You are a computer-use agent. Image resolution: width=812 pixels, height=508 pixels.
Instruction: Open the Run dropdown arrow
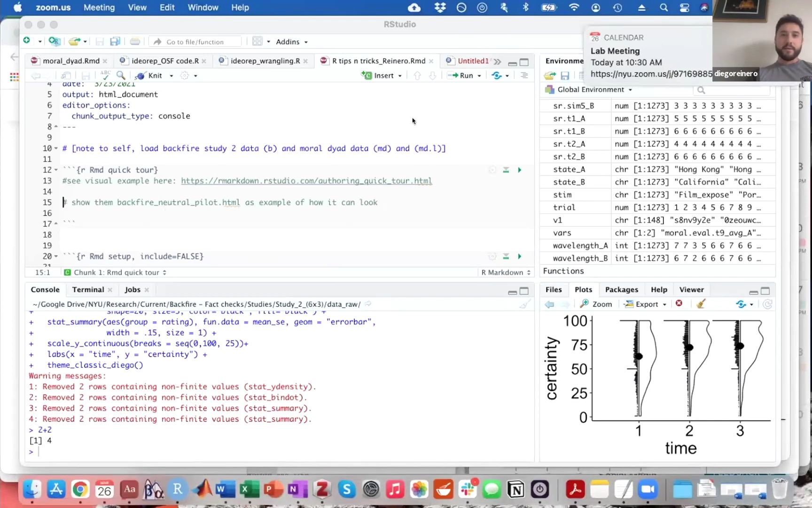(x=479, y=76)
